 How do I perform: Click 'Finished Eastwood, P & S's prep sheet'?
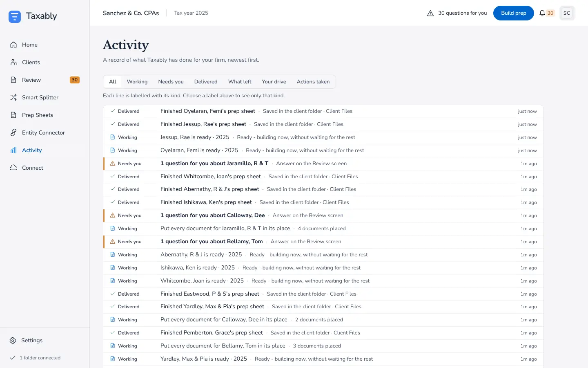coord(210,294)
